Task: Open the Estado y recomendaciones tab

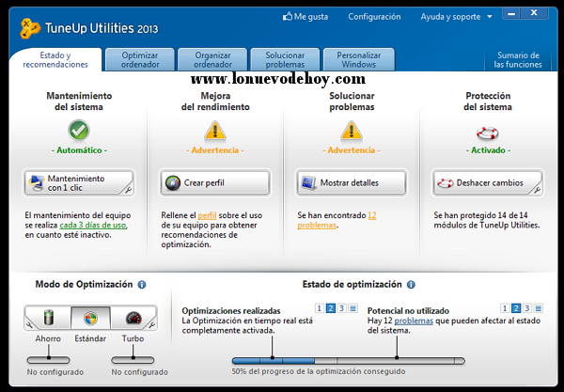Action: pos(55,60)
